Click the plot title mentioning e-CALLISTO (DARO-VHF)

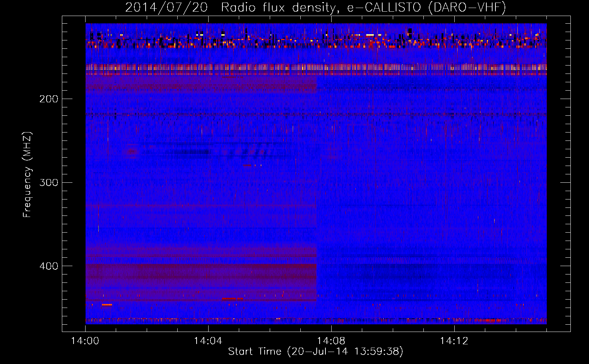[316, 7]
